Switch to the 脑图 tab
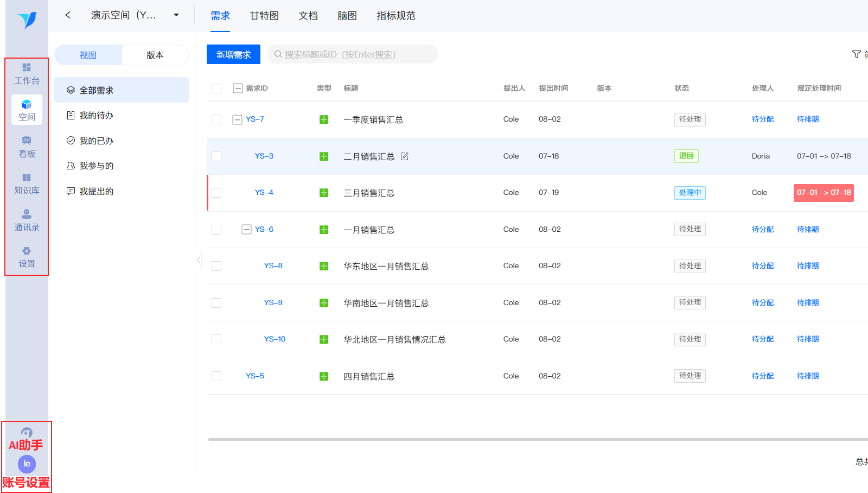The image size is (868, 493). [347, 16]
